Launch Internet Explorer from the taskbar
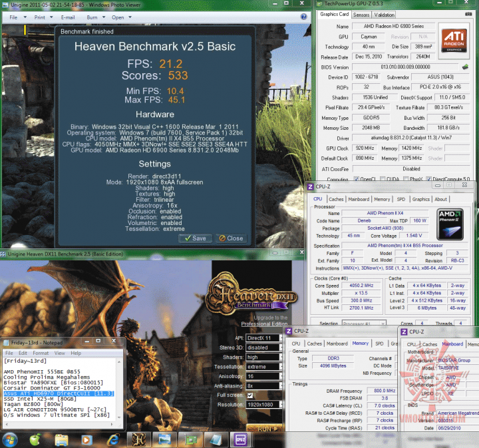Viewport: 479px width, 448px height. [x=112, y=440]
